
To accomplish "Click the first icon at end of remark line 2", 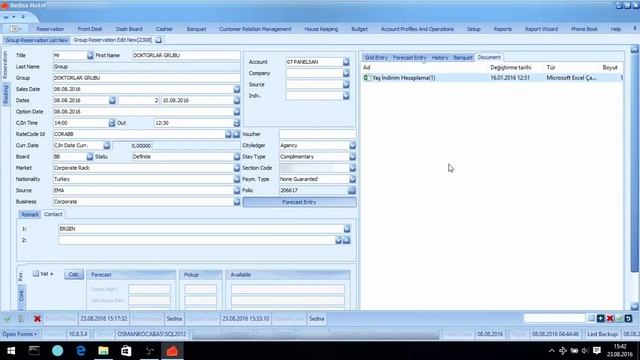I will click(338, 240).
